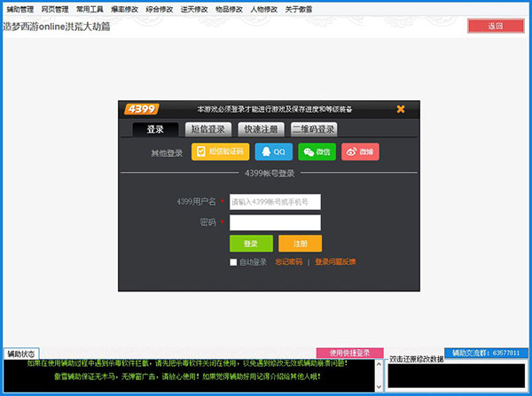The image size is (532, 396).
Task: Switch to the 短信登录 tab
Action: (x=210, y=129)
